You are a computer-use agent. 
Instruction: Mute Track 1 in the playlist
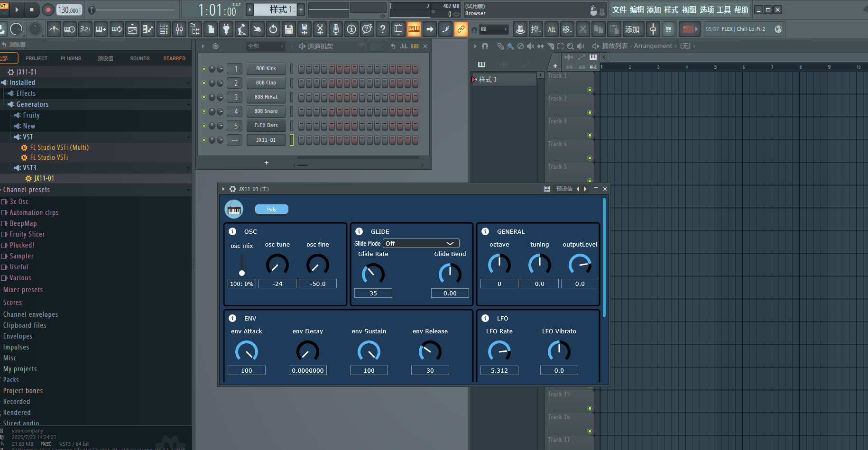590,90
